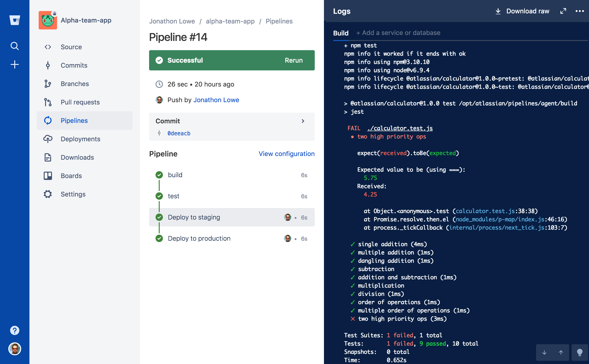Click the Source icon in sidebar
589x364 pixels.
click(48, 47)
